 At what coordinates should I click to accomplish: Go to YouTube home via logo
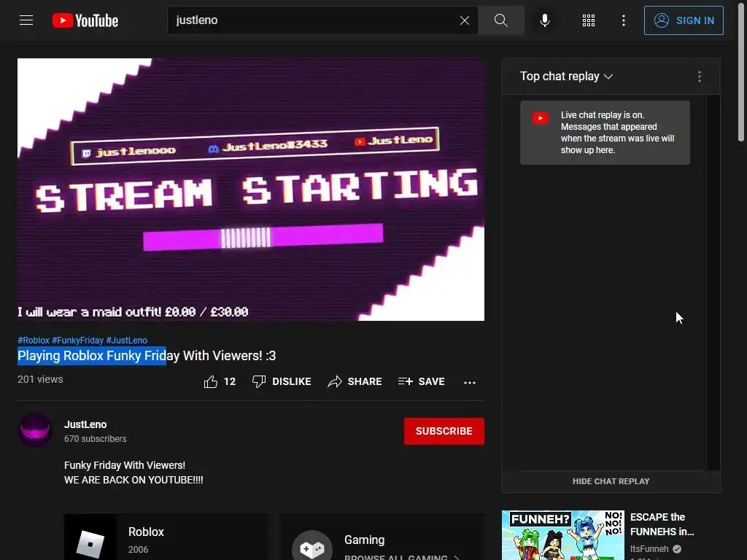[85, 20]
